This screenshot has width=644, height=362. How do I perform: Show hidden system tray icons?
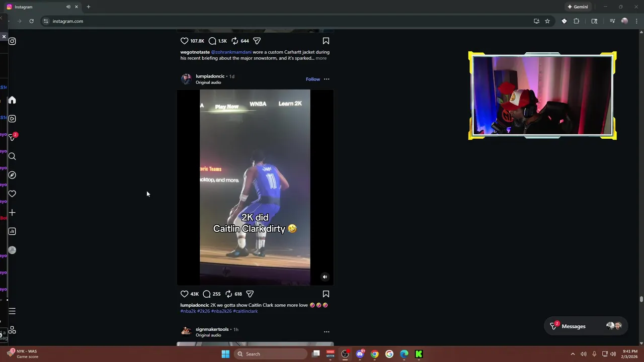point(573,354)
